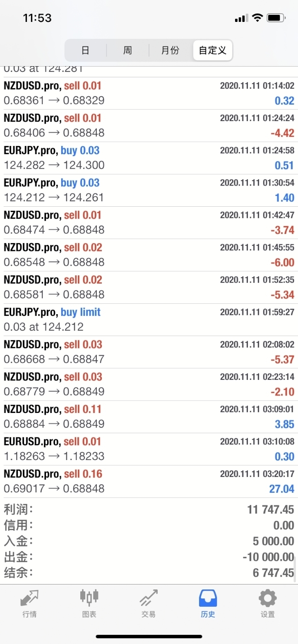The width and height of the screenshot is (298, 644).
Task: Select the 月份 period segment
Action: coord(170,50)
